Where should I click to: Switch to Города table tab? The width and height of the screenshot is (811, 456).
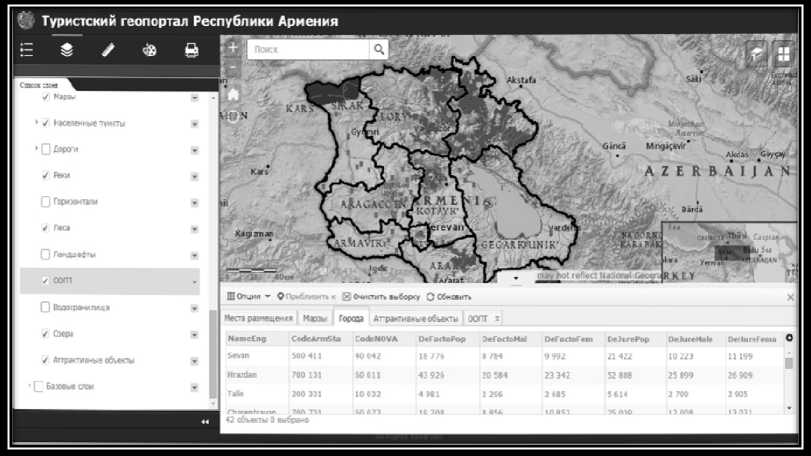tap(351, 318)
